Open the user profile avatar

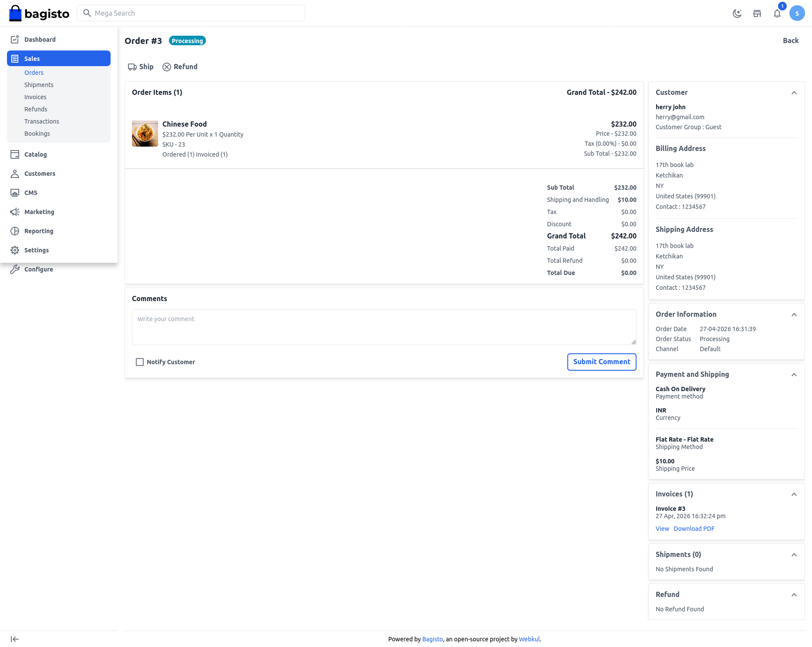point(797,13)
